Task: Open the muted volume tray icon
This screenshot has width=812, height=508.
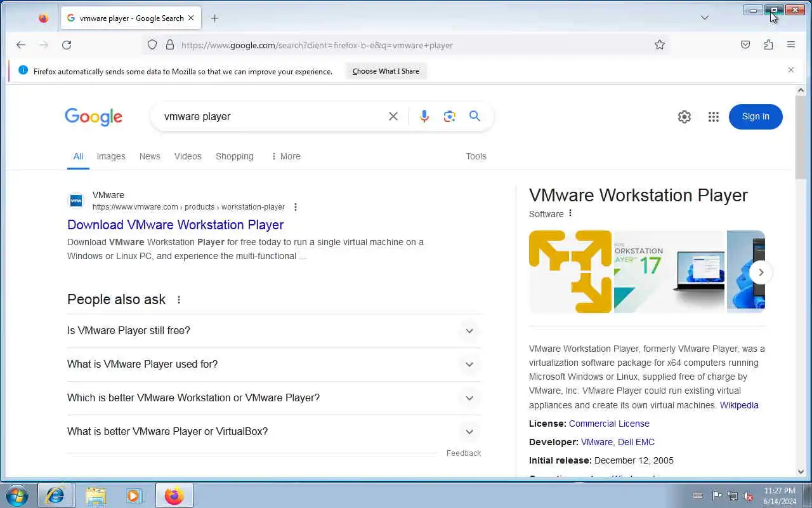Action: pyautogui.click(x=748, y=496)
